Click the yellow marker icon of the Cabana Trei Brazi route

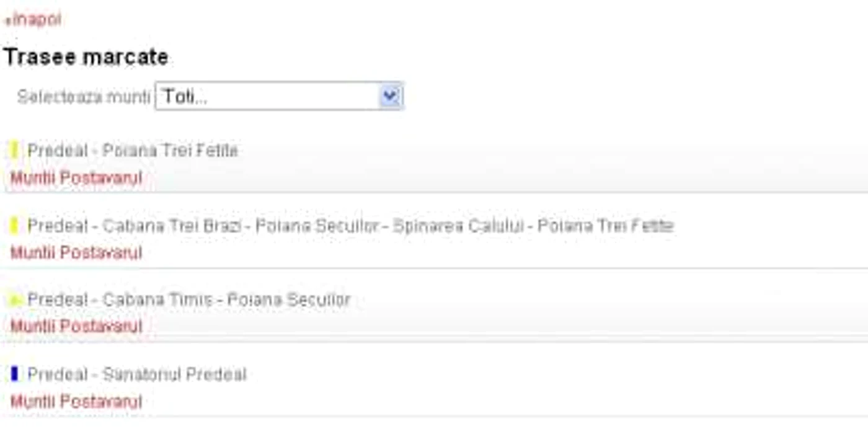14,226
